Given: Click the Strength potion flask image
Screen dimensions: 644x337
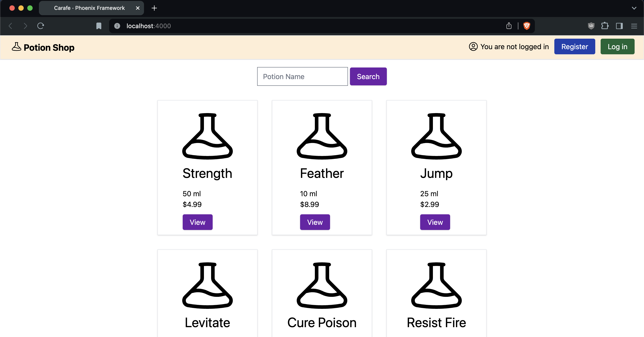Looking at the screenshot, I should pos(208,136).
